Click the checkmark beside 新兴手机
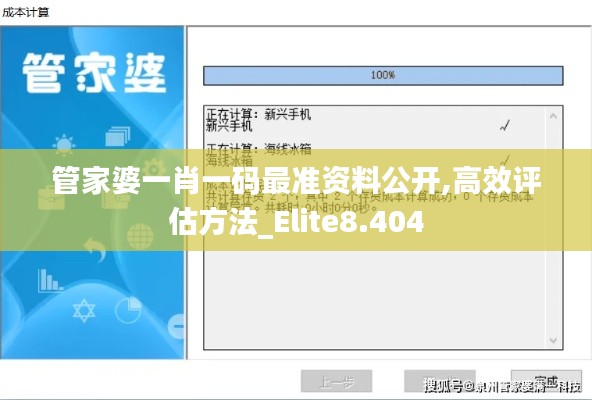 point(505,125)
